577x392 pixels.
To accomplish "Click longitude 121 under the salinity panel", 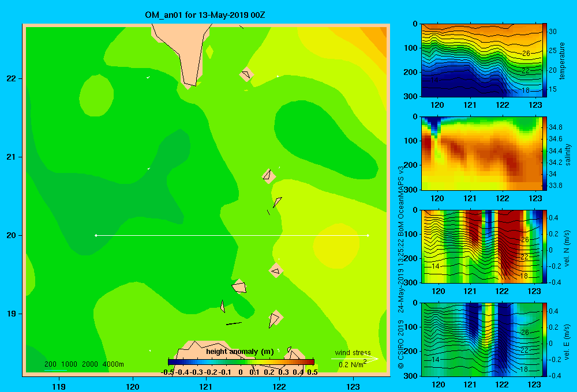I will (x=470, y=198).
